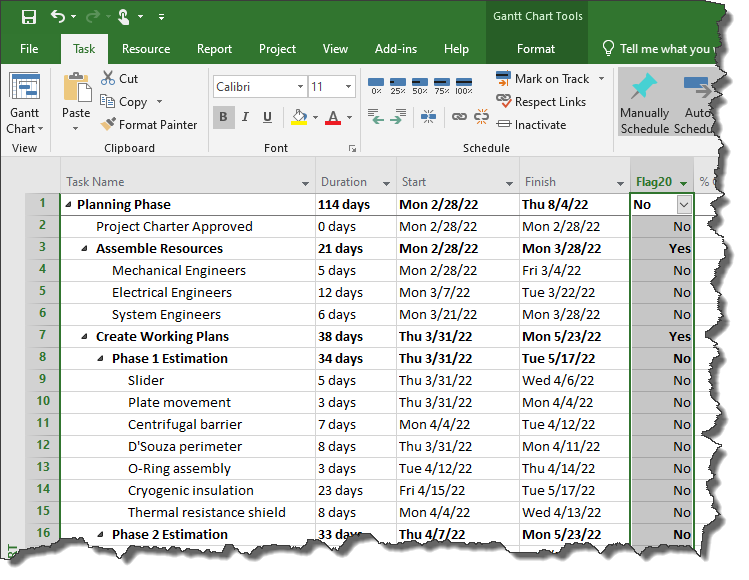
Task: Click the Paste clipboard icon
Action: tap(76, 88)
